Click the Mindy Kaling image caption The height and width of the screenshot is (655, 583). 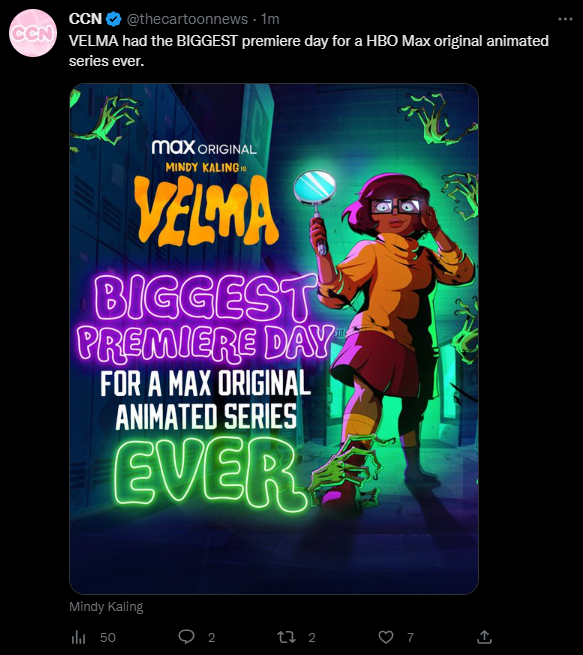pos(106,607)
